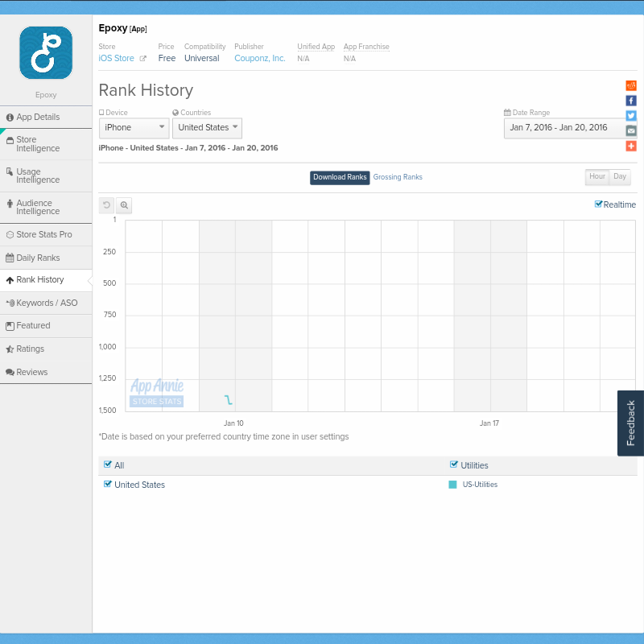The image size is (644, 644).
Task: Select the Grossing Ranks tab
Action: click(398, 177)
